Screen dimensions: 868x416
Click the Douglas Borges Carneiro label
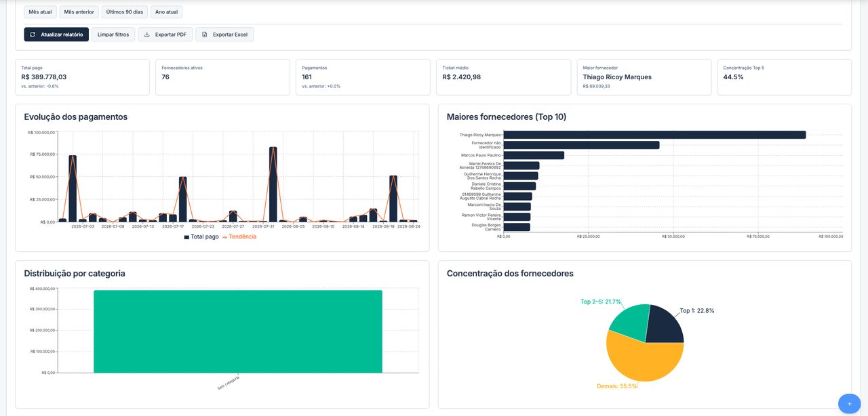point(486,227)
